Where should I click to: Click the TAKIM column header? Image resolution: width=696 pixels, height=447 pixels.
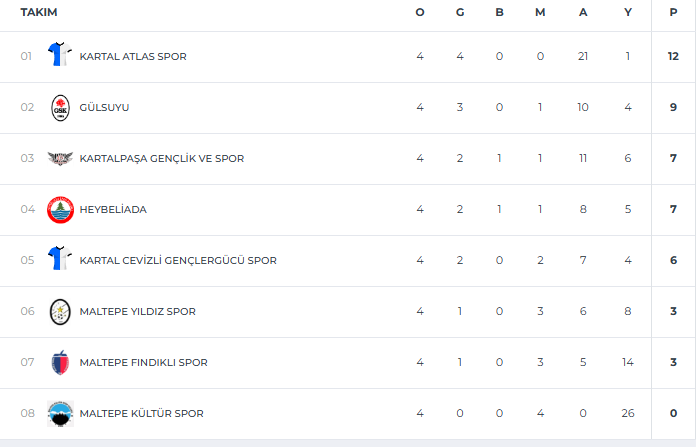point(39,12)
